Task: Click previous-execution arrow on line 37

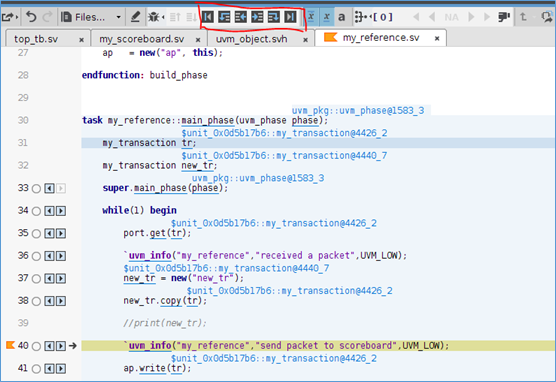Action: (49, 278)
